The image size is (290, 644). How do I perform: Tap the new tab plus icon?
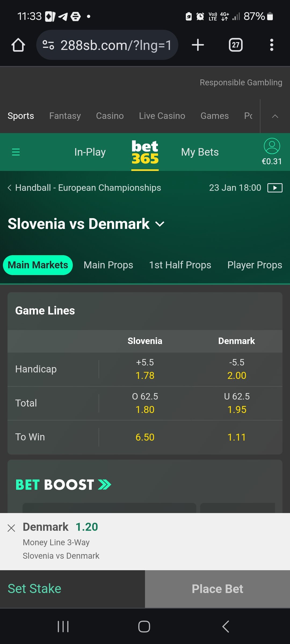click(198, 45)
